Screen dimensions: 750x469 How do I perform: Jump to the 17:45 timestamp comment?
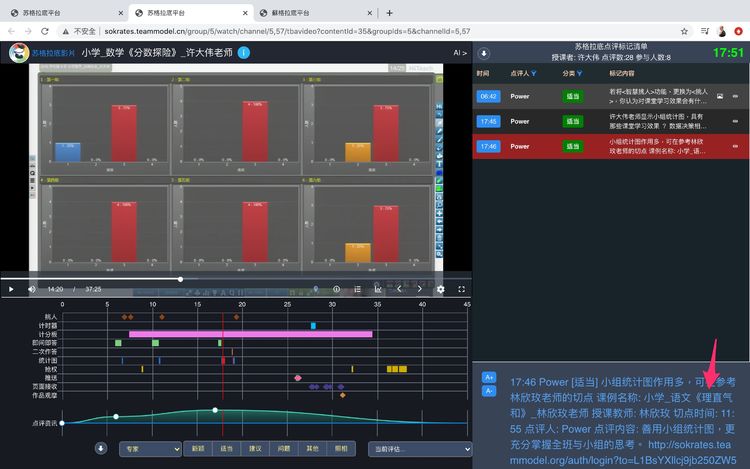pos(489,121)
